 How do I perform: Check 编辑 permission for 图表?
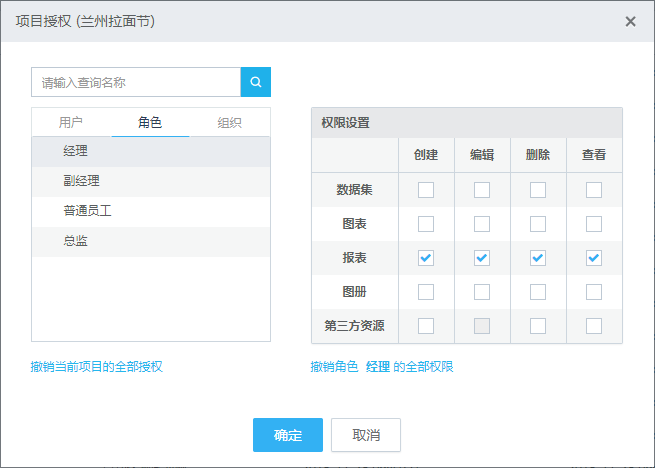pos(482,224)
